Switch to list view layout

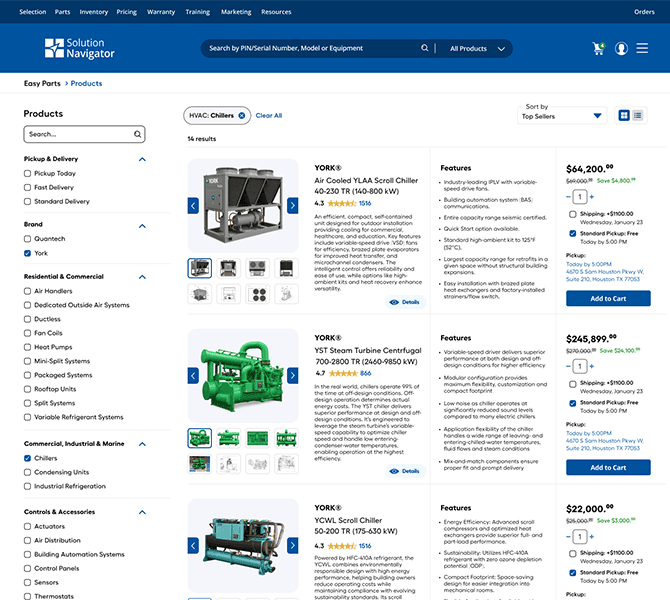(x=638, y=115)
